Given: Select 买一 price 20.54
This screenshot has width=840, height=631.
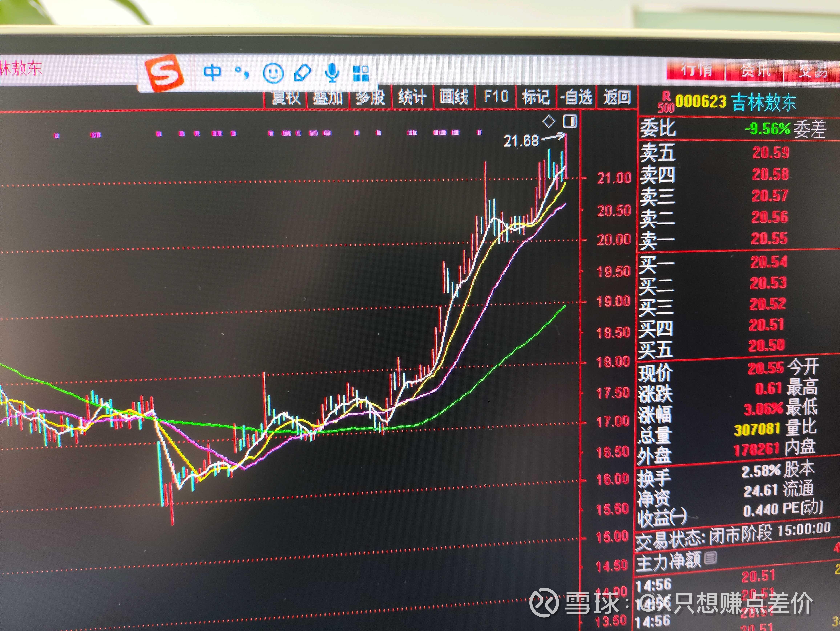Looking at the screenshot, I should coord(769,262).
